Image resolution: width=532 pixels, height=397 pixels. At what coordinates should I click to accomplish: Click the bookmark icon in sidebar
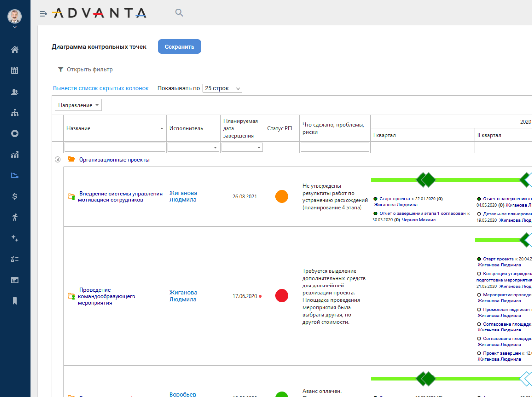point(15,301)
